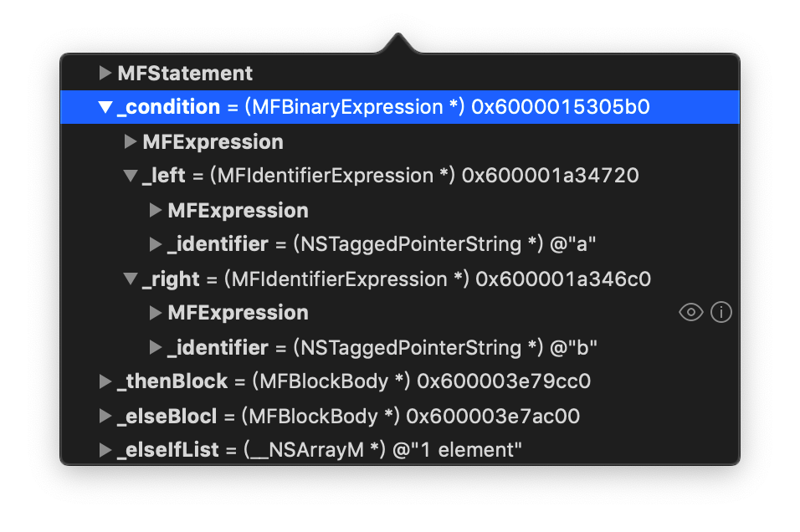
Task: Select the _elseIfList "1 element" row
Action: tap(320, 450)
